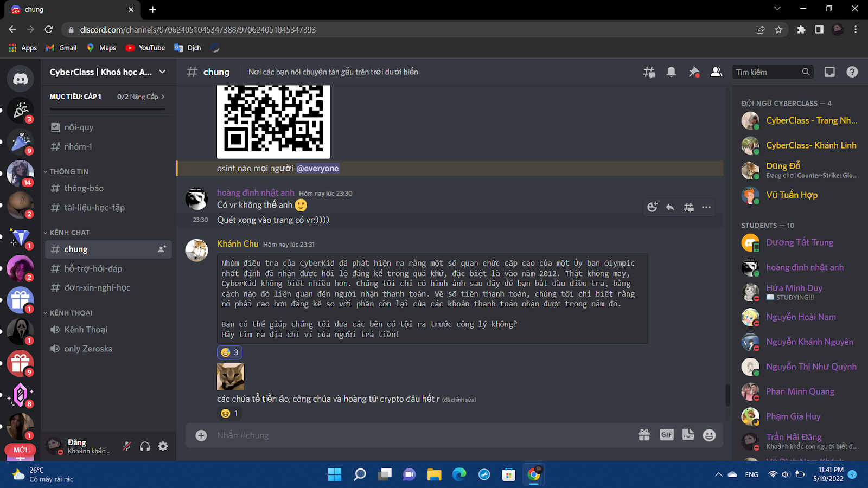Toggle the 1 laughing reaction
The height and width of the screenshot is (488, 868).
coord(229,414)
